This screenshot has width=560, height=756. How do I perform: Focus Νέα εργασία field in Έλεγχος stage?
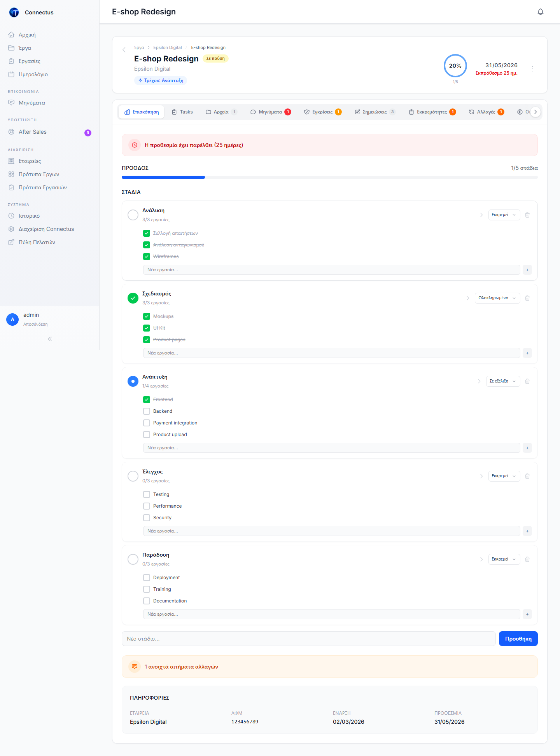coord(332,531)
